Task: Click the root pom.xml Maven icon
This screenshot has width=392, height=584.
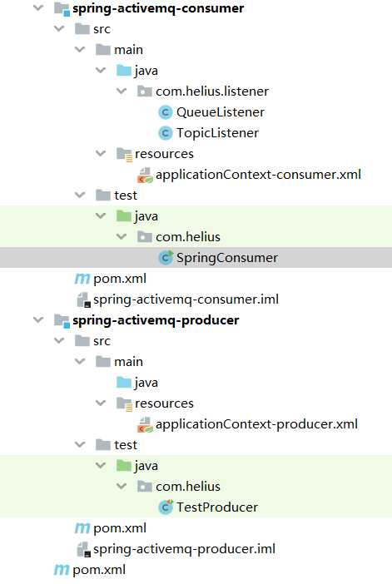Action: coord(61,570)
